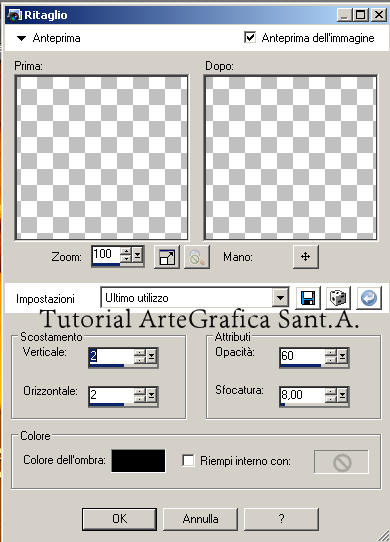
Task: Decrease Orizzontale offset with down arrow
Action: 140,399
